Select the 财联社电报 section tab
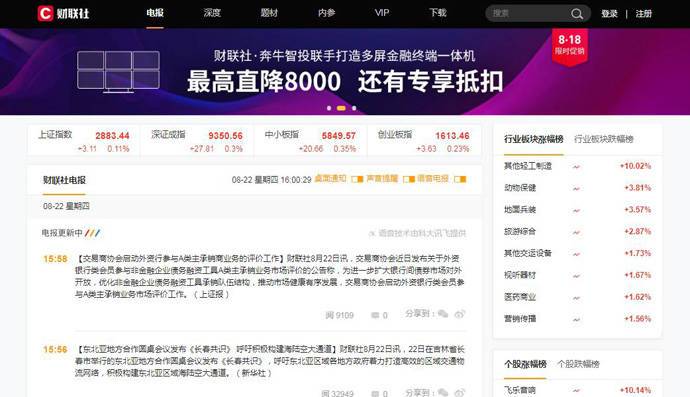Viewport: 690px width, 397px height. 64,180
